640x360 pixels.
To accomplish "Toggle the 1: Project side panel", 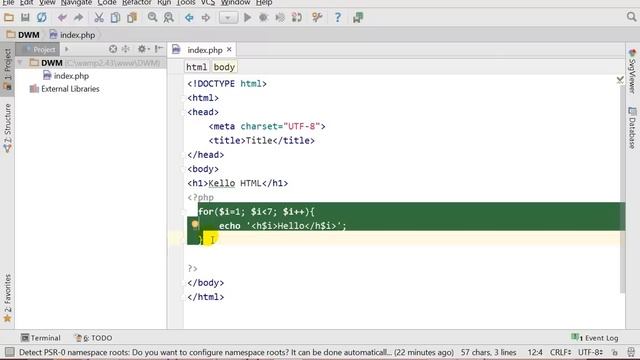I will pyautogui.click(x=7, y=69).
